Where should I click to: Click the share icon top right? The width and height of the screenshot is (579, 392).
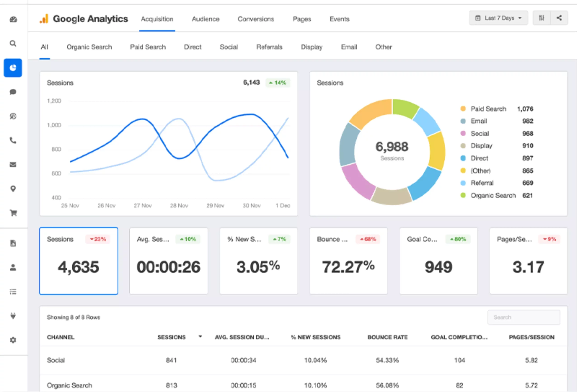[x=559, y=18]
